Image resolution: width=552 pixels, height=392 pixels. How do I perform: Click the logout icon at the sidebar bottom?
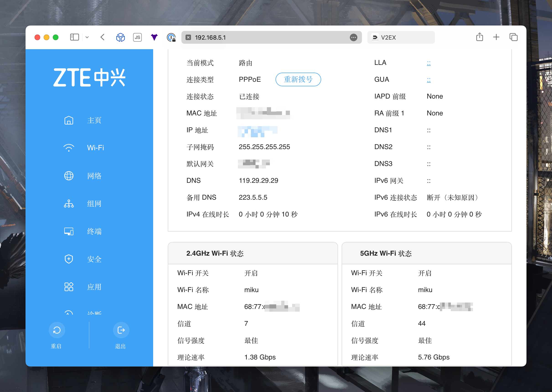point(121,330)
